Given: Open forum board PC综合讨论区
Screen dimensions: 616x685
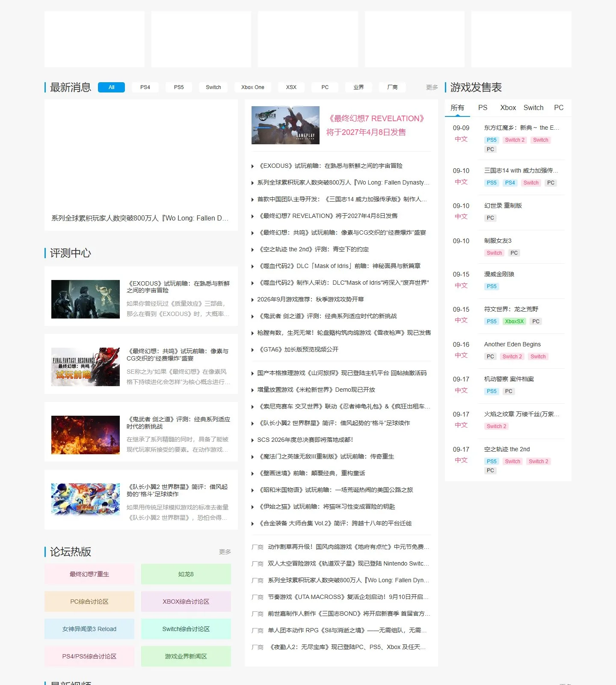Looking at the screenshot, I should (x=89, y=602).
